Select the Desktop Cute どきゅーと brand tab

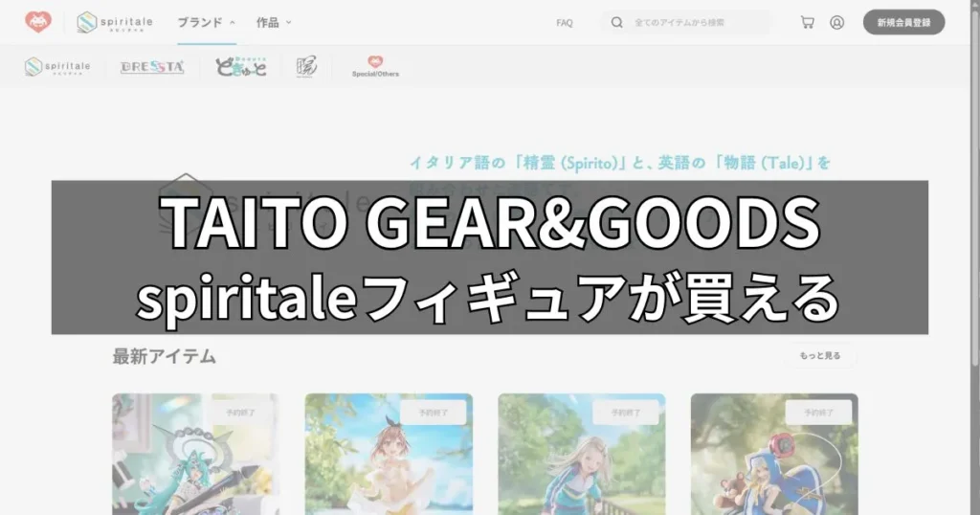click(241, 66)
